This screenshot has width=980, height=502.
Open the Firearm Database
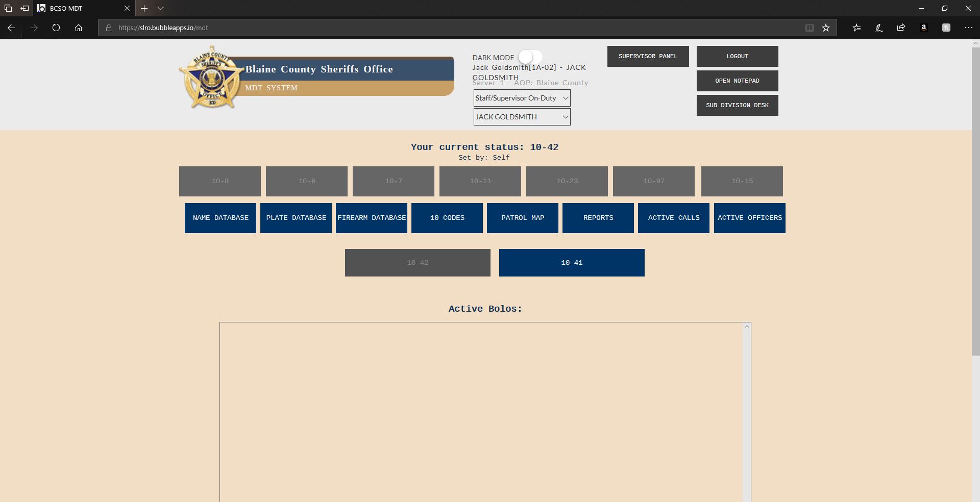(372, 218)
